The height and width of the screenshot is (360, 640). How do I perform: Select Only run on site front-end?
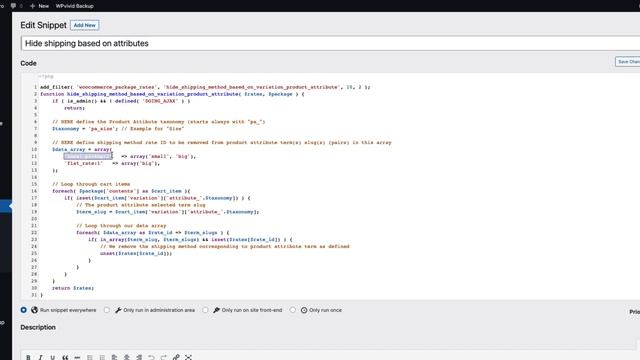click(x=205, y=310)
